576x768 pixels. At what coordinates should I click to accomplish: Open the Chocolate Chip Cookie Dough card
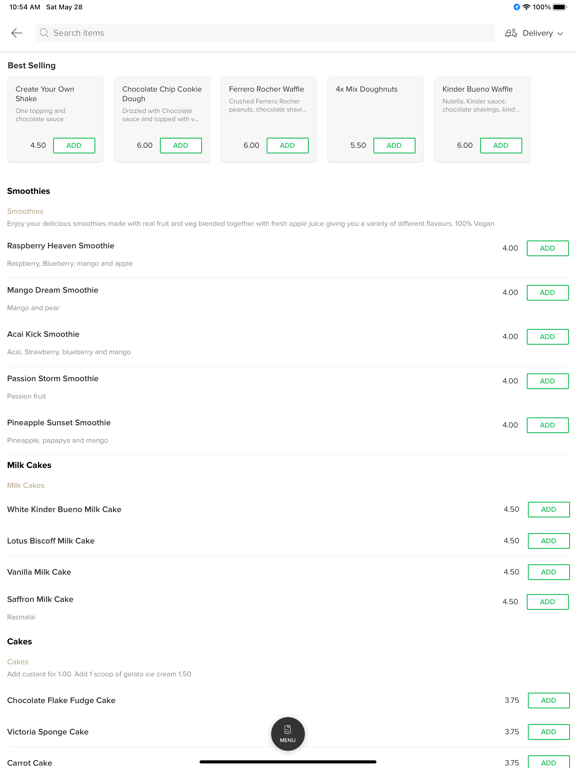(x=162, y=119)
